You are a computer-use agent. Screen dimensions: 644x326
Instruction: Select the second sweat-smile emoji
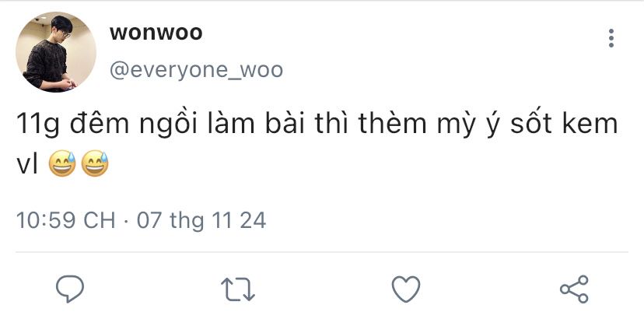coord(95,163)
